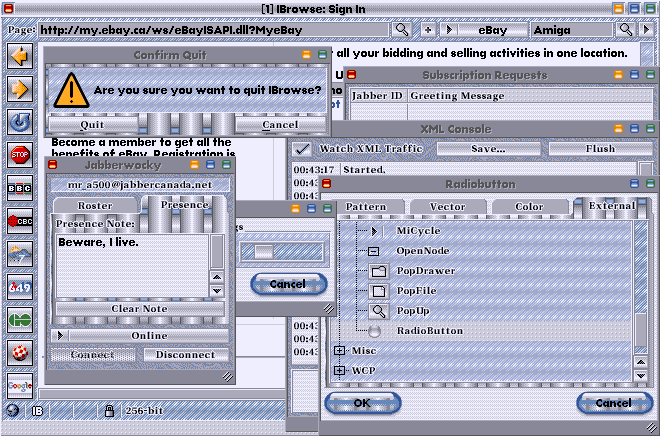Toggle the Watch XML Traffic checkbox
The width and height of the screenshot is (660, 436).
tap(302, 149)
